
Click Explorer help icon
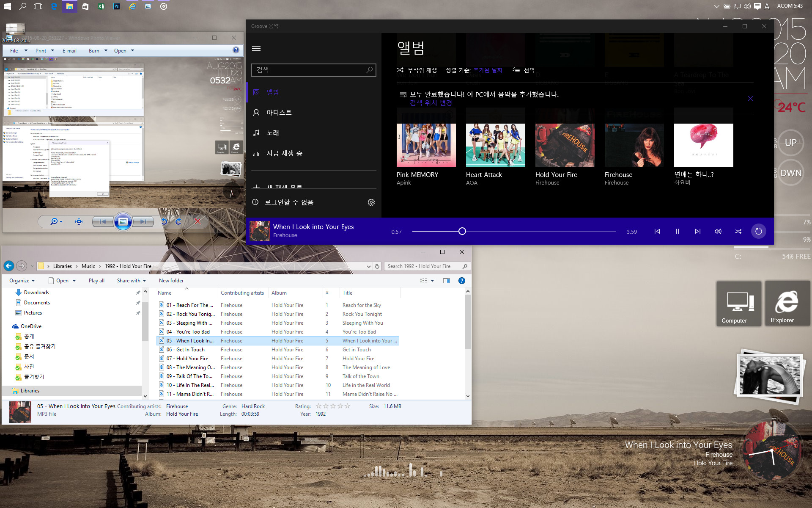coord(462,281)
